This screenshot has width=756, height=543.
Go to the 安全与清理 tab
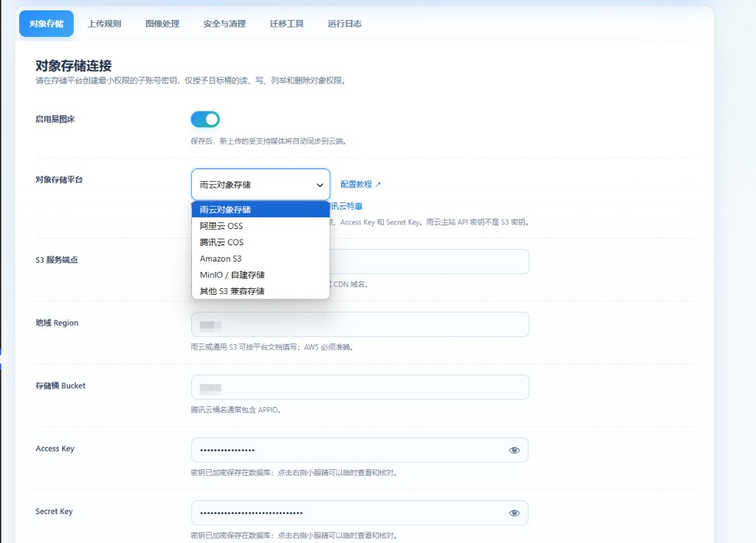point(224,24)
